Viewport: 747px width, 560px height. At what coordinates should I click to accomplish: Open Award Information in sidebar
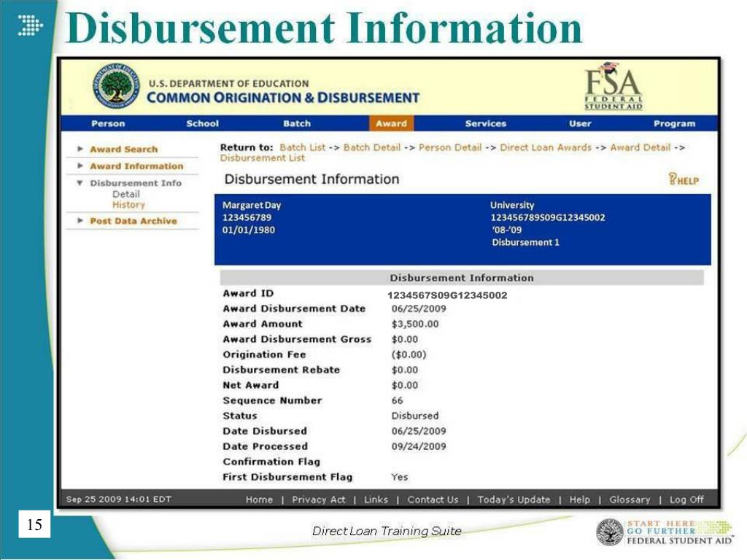[x=136, y=166]
